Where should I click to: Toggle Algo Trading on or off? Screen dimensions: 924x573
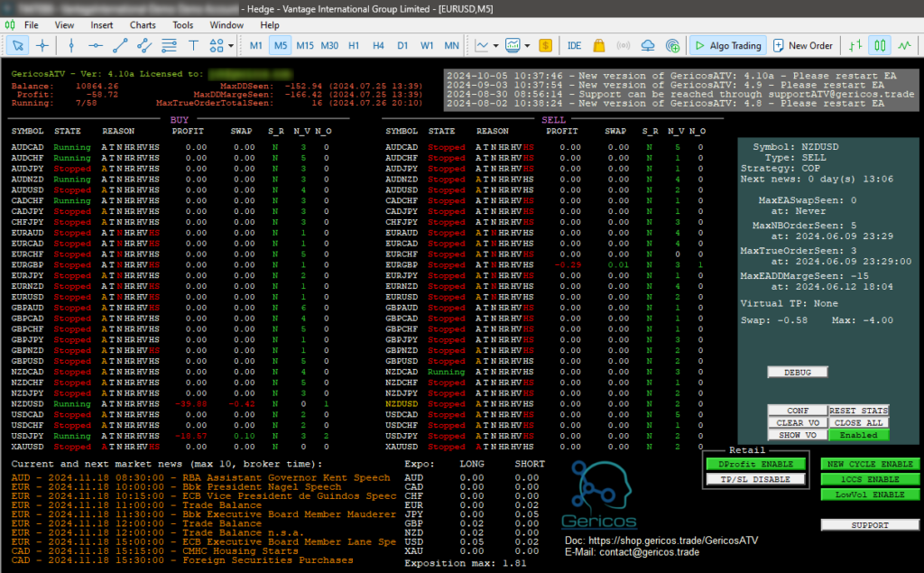[x=728, y=45]
